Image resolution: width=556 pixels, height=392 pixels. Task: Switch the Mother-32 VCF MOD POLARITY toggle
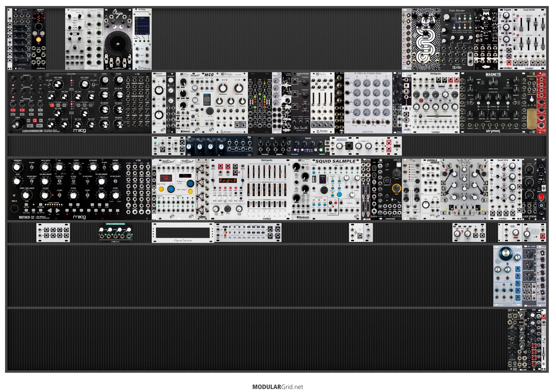pos(115,181)
